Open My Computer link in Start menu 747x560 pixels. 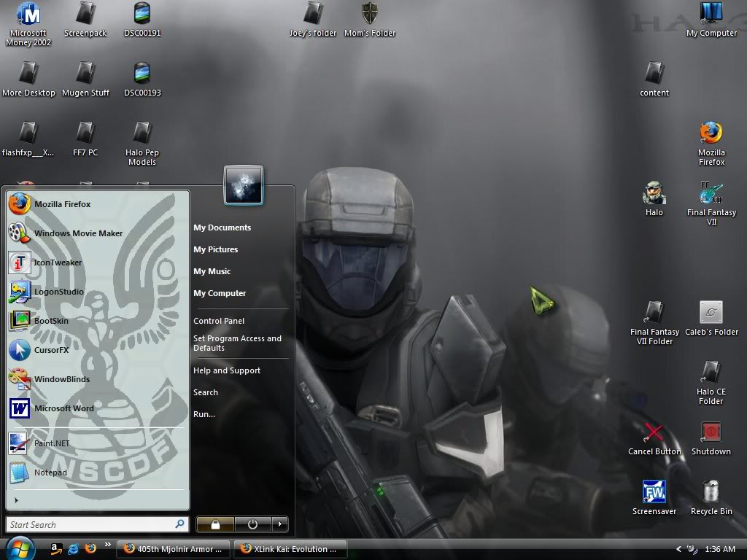220,293
